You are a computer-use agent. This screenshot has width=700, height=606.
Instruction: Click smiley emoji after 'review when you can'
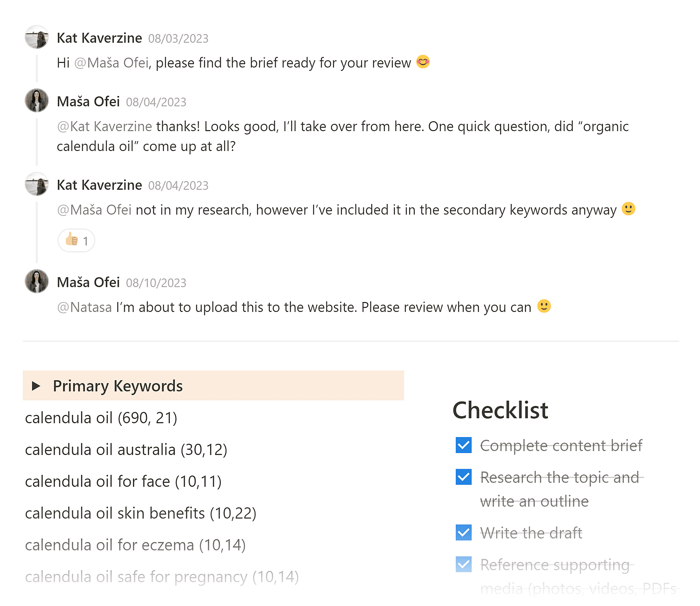[x=544, y=307]
